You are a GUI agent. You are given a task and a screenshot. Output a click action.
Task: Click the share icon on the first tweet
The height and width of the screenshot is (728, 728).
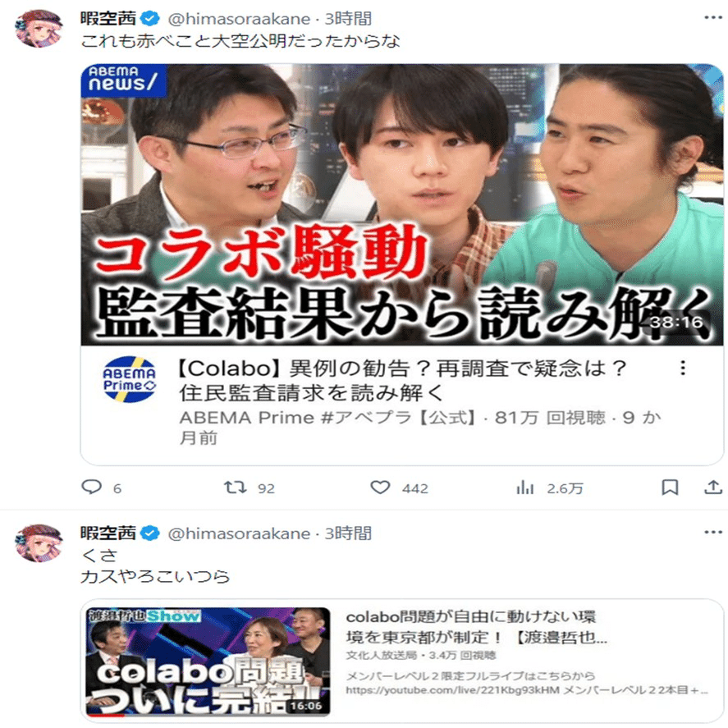(713, 487)
